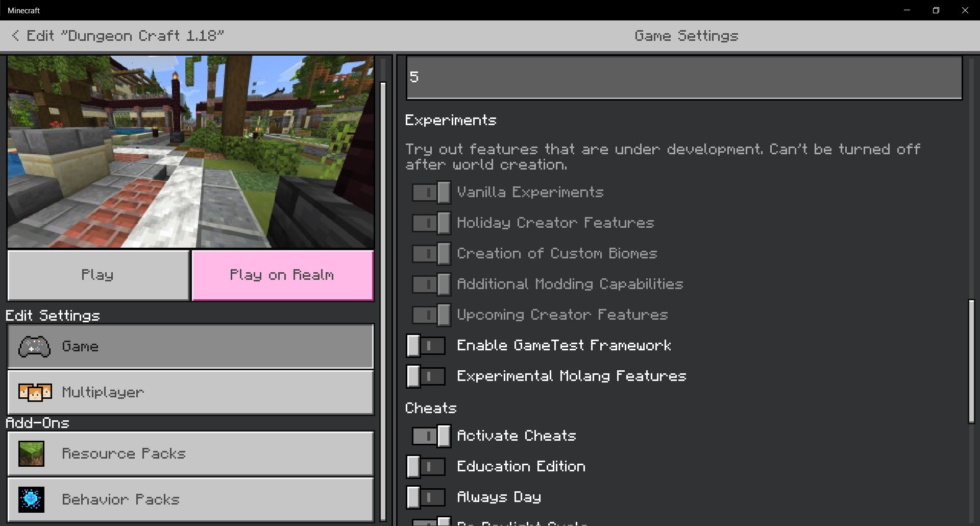Click the Edit Settings heading
Screen dimensions: 980x526
click(x=53, y=316)
